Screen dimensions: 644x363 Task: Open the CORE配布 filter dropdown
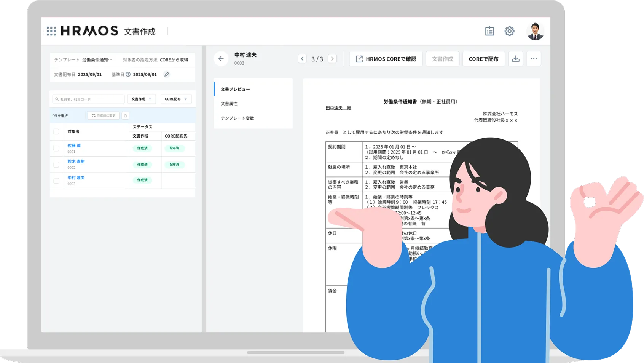point(176,99)
